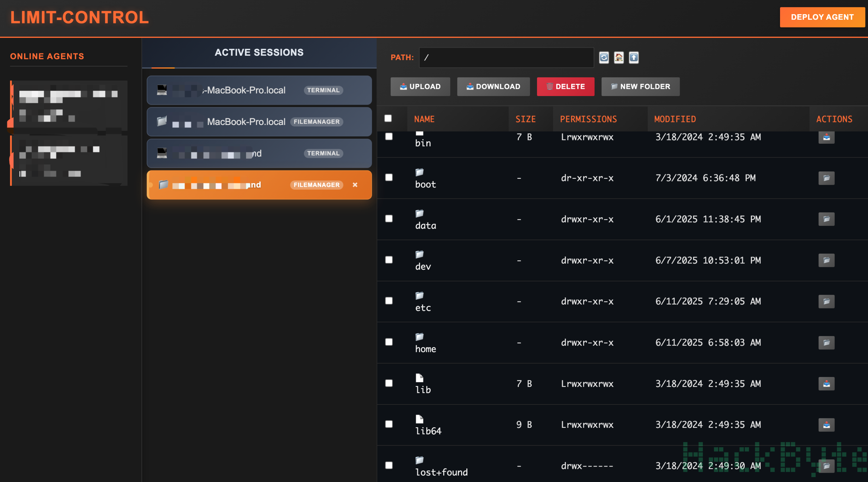Screen dimensions: 868x482
Task: Check the boot row checkbox
Action: click(x=389, y=177)
